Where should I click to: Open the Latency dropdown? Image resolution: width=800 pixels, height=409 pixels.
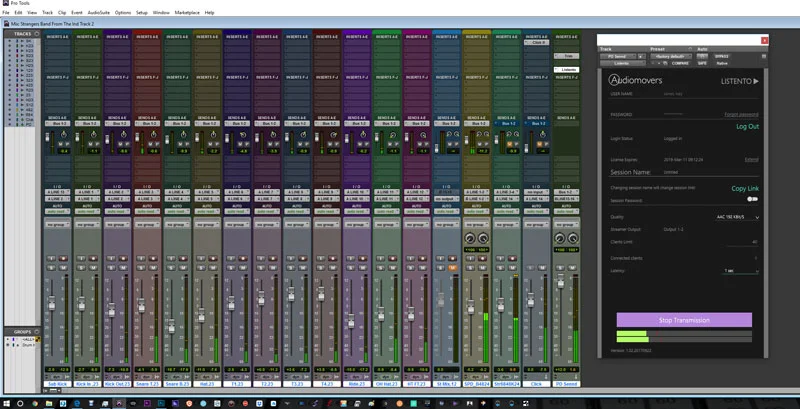(x=740, y=271)
